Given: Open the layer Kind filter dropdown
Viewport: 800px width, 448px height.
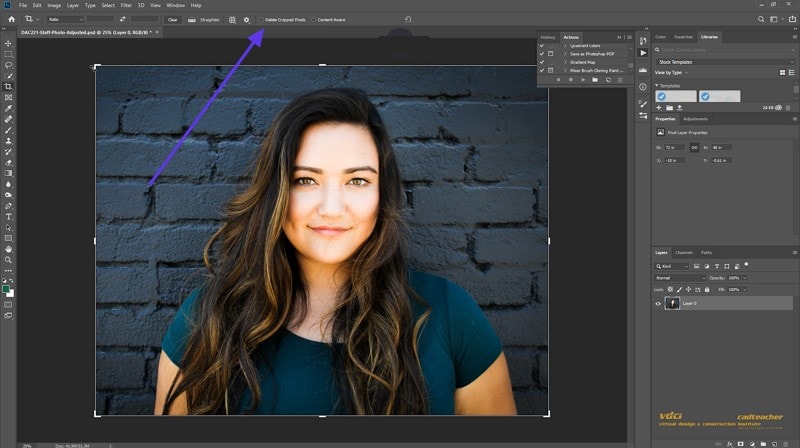Looking at the screenshot, I should point(672,266).
